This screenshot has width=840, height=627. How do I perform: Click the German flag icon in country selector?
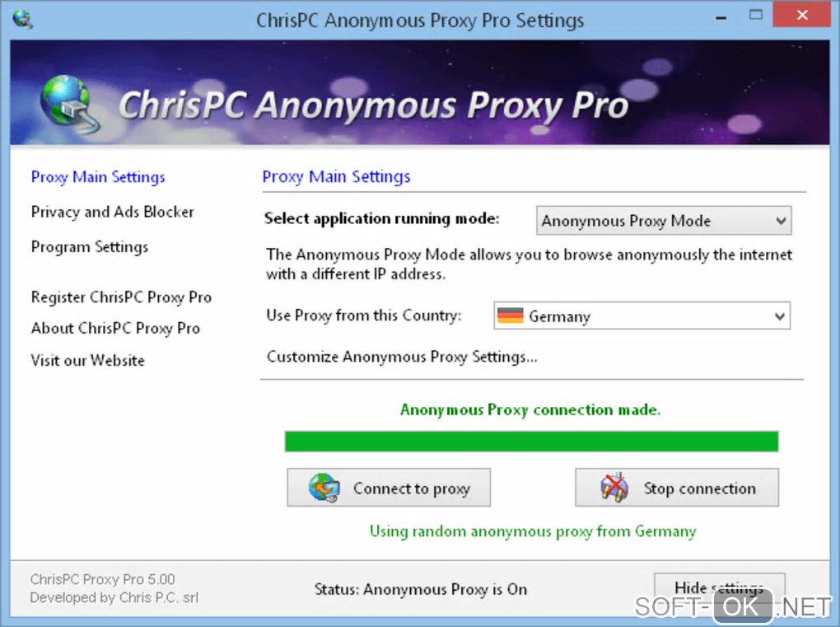(x=510, y=316)
